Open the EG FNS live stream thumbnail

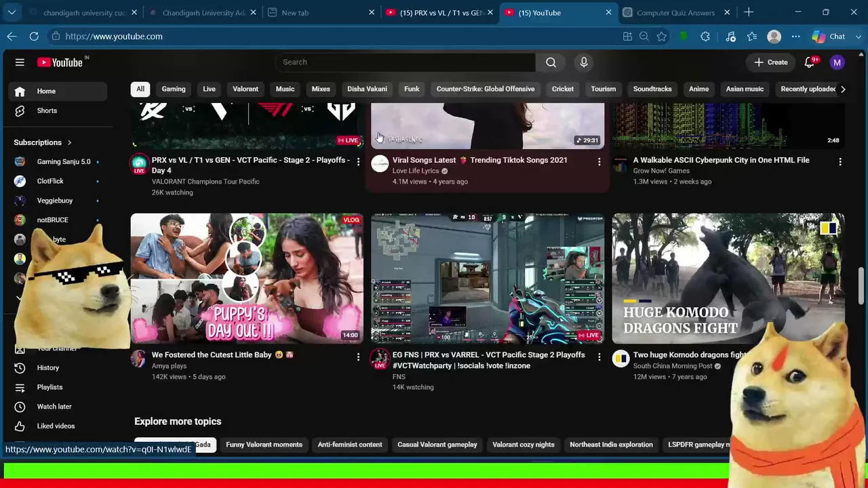pyautogui.click(x=488, y=279)
